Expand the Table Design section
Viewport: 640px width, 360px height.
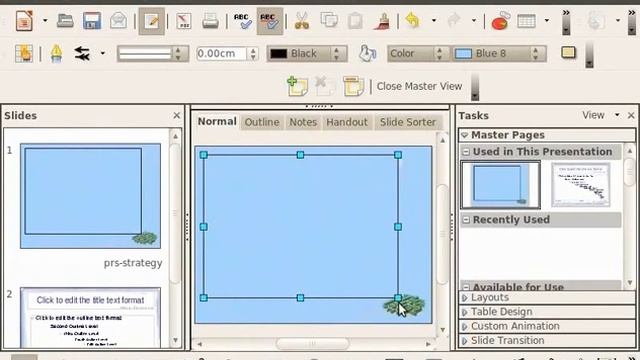tap(547, 311)
